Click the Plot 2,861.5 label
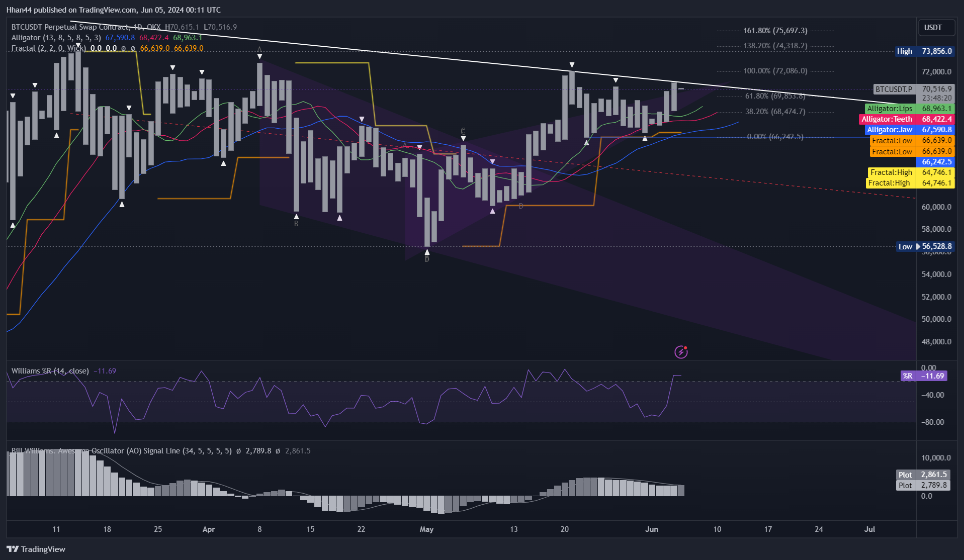 923,475
